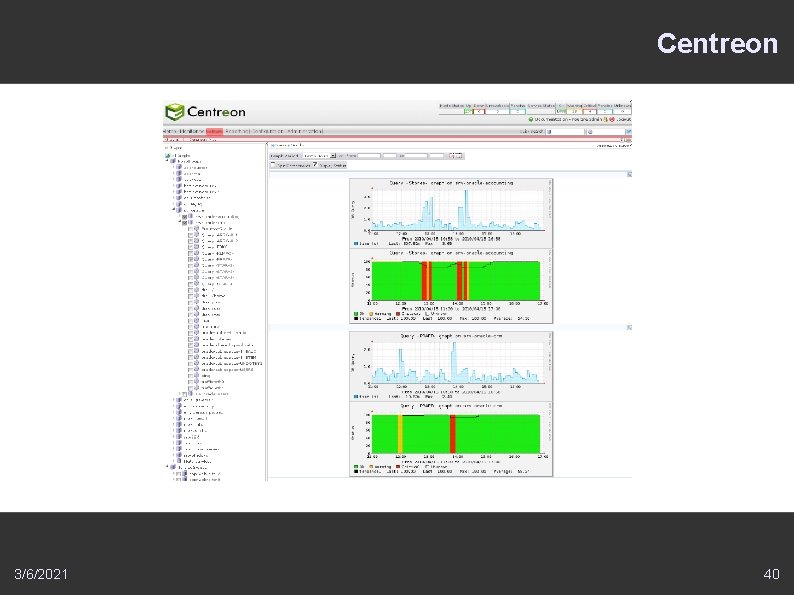Open the Query_Shares green status graph
Viewport: 794px width, 595px height.
point(451,286)
